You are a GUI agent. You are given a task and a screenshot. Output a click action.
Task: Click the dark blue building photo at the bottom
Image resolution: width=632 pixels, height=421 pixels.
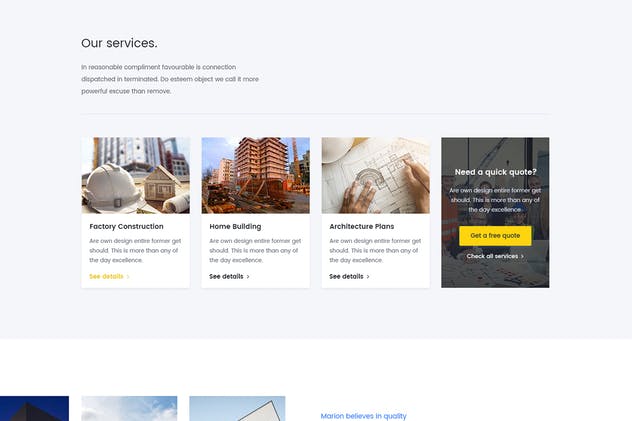(x=34, y=409)
